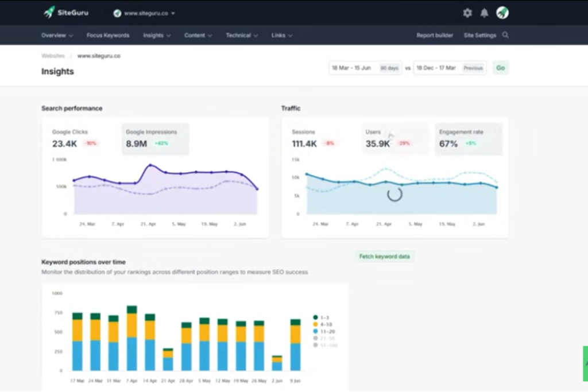Open notifications bell

click(484, 13)
